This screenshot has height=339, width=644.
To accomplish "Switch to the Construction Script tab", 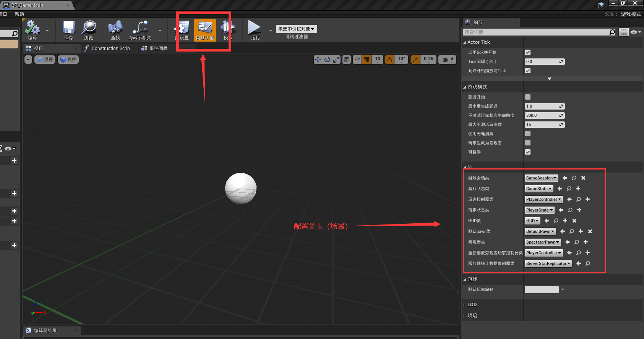I will click(x=110, y=48).
